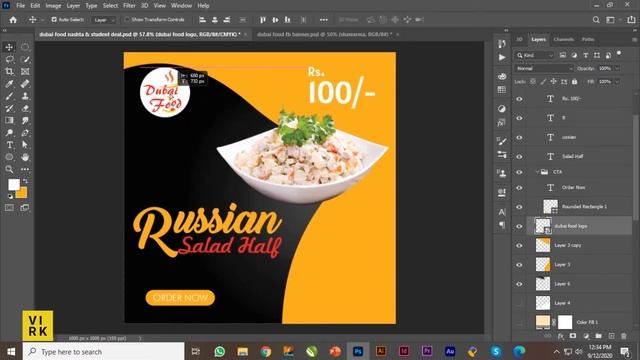The image size is (640, 360).
Task: Open WhatsApp from the taskbar
Action: pos(220,351)
